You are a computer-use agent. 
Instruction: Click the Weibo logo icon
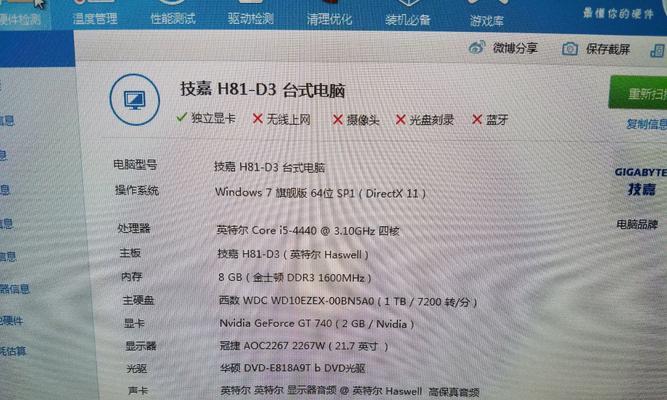[x=476, y=47]
